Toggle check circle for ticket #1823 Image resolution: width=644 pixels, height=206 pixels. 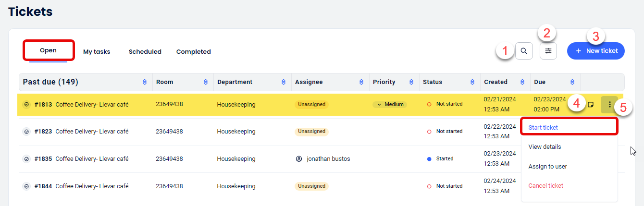tap(26, 132)
